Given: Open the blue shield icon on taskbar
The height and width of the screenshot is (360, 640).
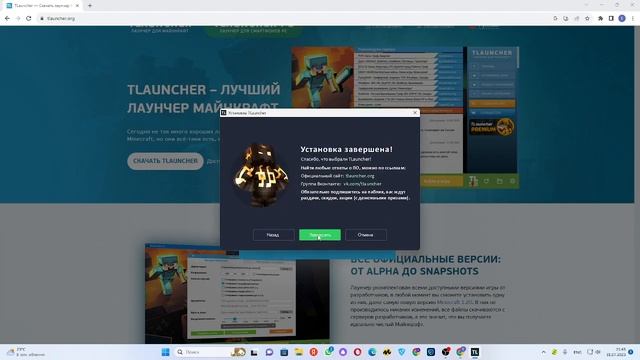Looking at the screenshot, I should (x=402, y=352).
